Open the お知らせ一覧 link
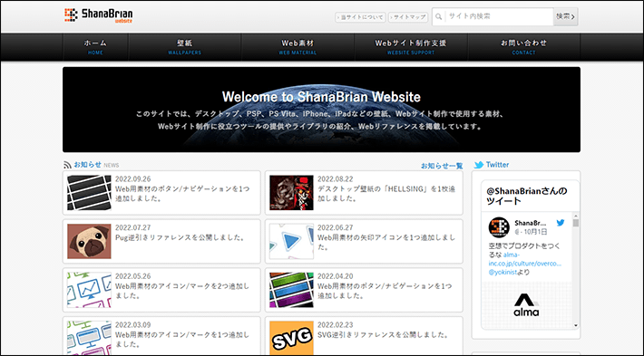644x356 pixels. 442,166
